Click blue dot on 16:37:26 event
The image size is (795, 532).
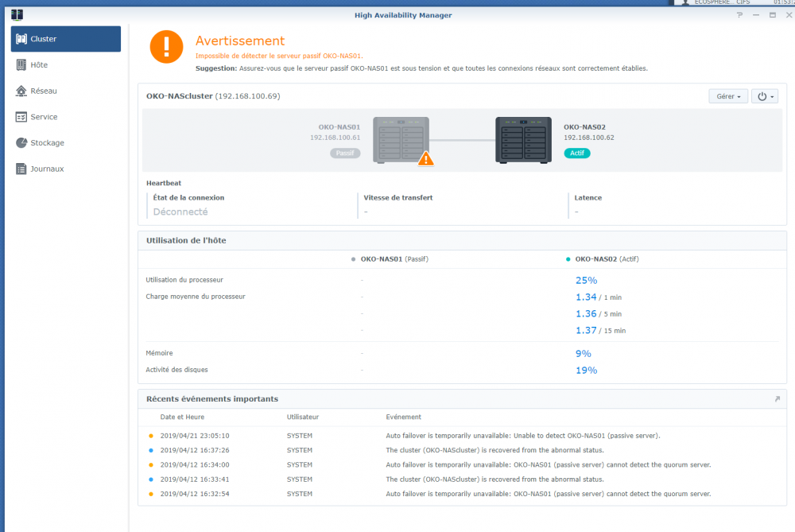click(150, 450)
